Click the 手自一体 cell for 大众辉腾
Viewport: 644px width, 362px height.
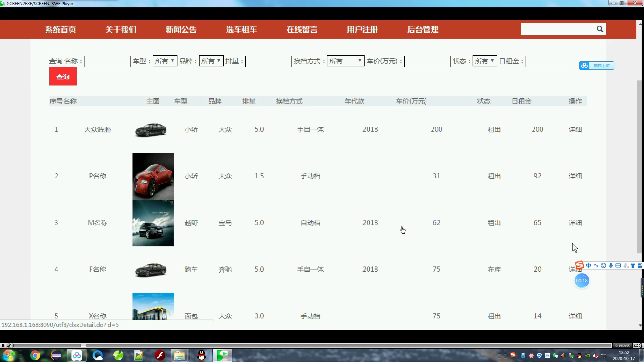310,129
